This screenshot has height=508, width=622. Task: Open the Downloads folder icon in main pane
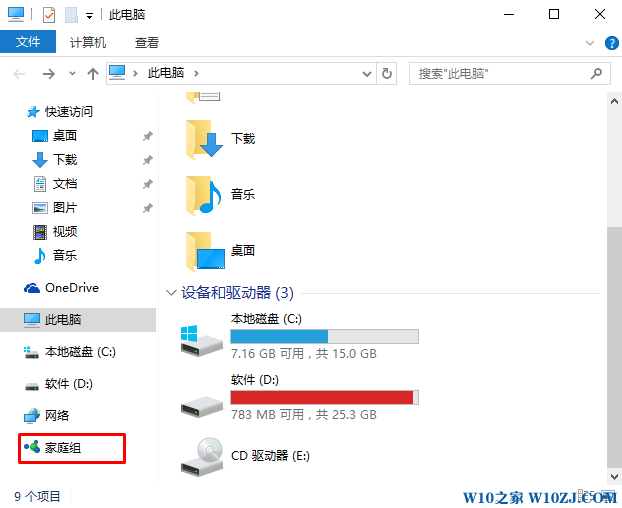pyautogui.click(x=205, y=140)
